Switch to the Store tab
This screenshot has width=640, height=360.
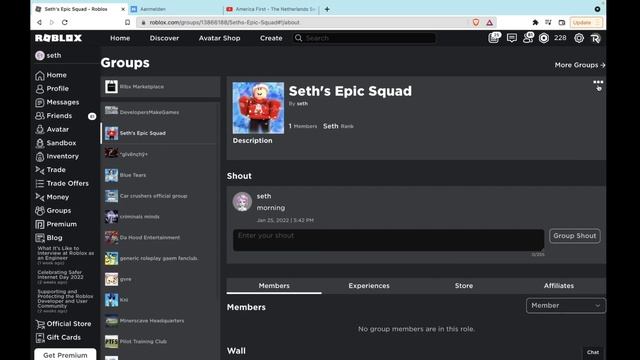[x=464, y=286]
